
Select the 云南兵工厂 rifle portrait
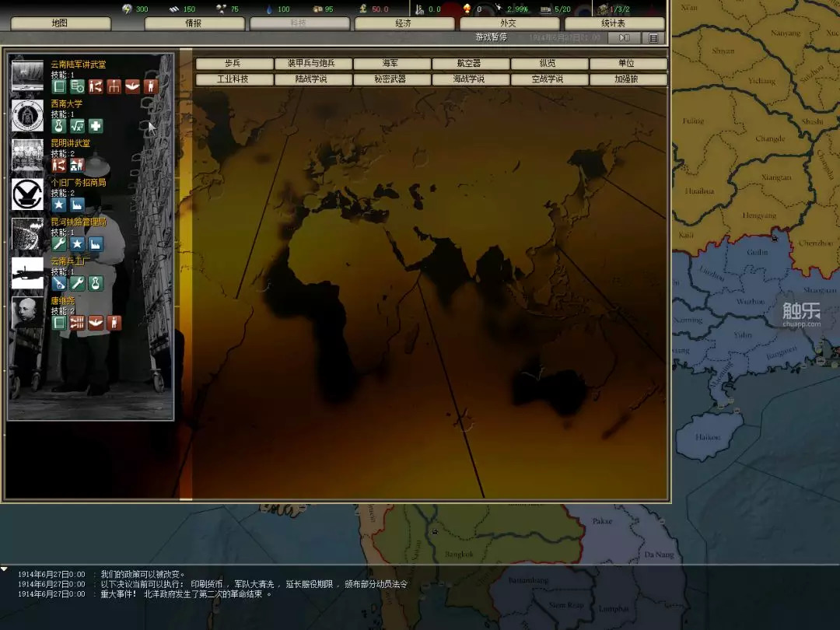pos(27,273)
